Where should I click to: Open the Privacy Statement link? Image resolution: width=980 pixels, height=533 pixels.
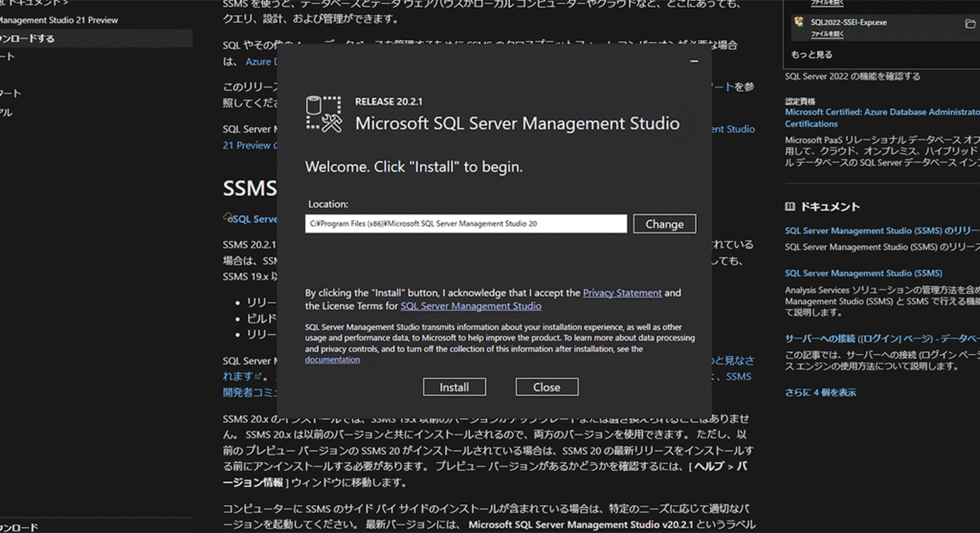[x=622, y=293]
